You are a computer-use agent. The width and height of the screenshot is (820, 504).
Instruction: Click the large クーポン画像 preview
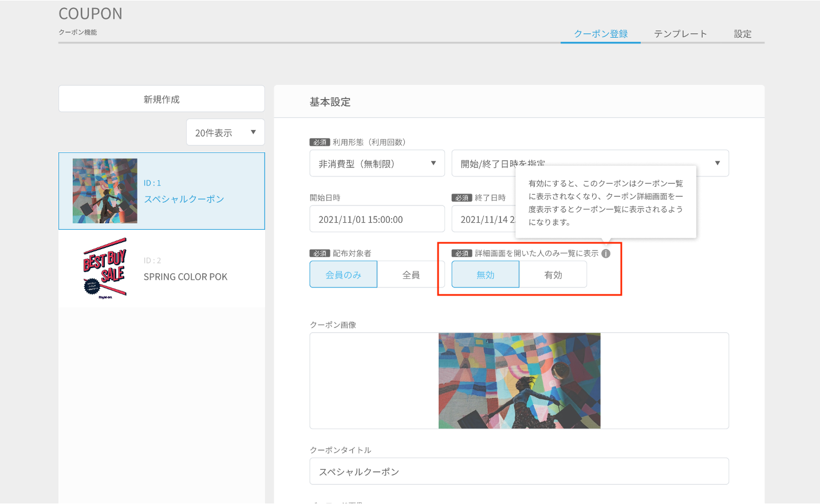(519, 381)
